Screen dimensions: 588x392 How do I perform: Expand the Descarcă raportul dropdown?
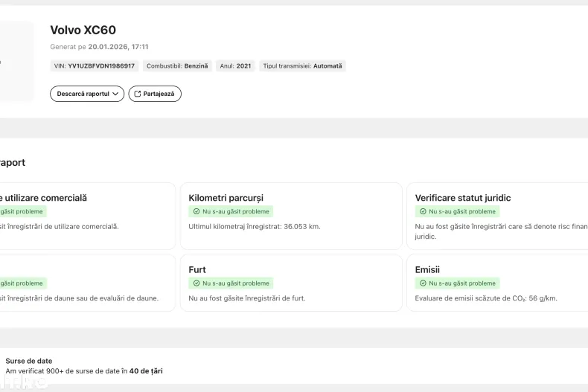click(86, 94)
